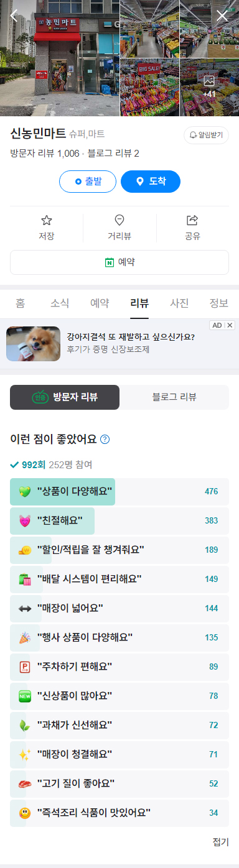This screenshot has width=239, height=868.
Task: Save the place with star icon
Action: coord(47,220)
